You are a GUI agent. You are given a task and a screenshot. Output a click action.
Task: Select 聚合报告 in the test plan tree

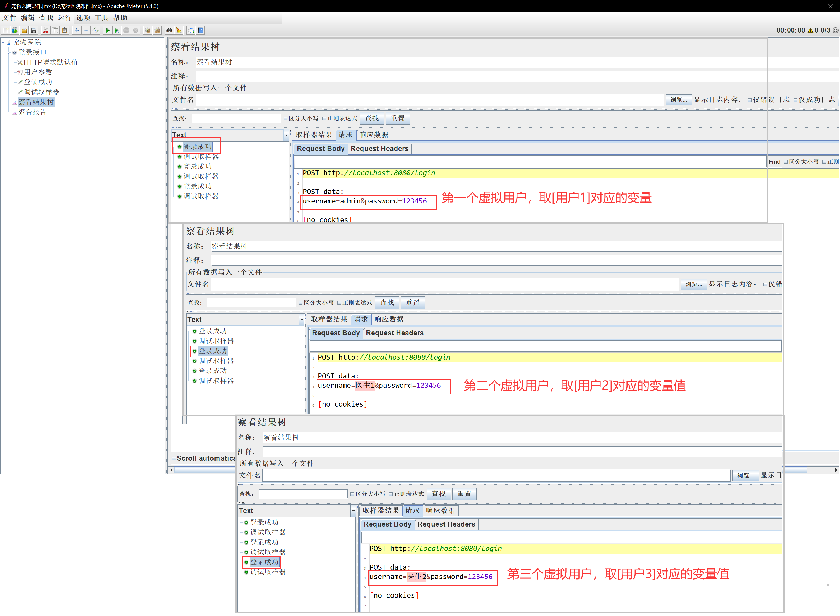[x=33, y=112]
